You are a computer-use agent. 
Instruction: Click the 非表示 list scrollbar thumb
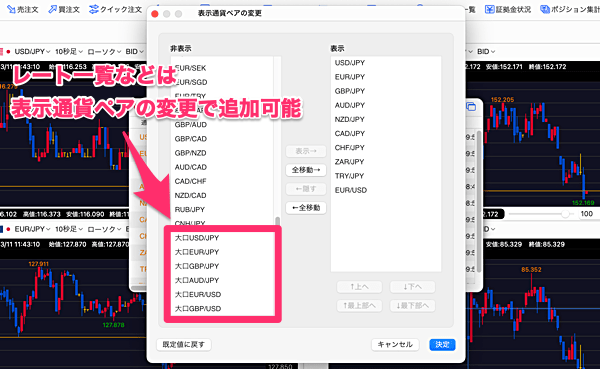[x=277, y=221]
